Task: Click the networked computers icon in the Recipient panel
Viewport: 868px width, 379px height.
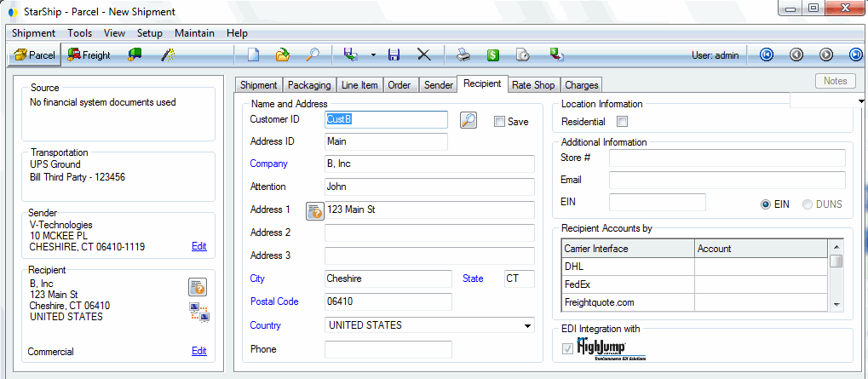Action: tap(199, 313)
